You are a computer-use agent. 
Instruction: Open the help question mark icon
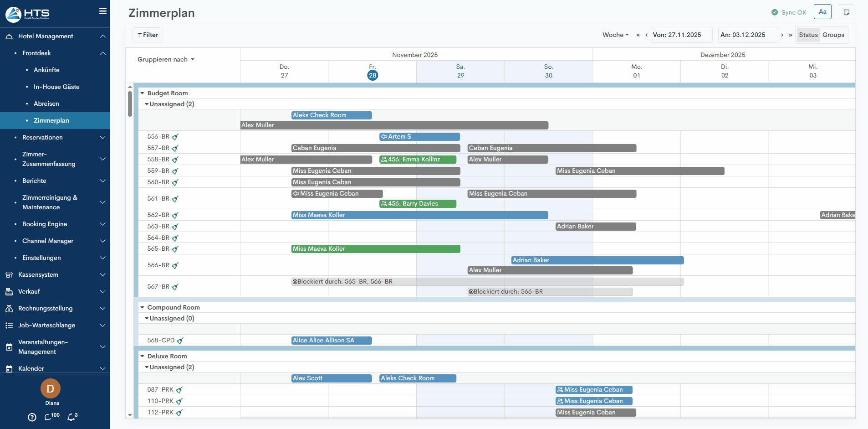32,417
